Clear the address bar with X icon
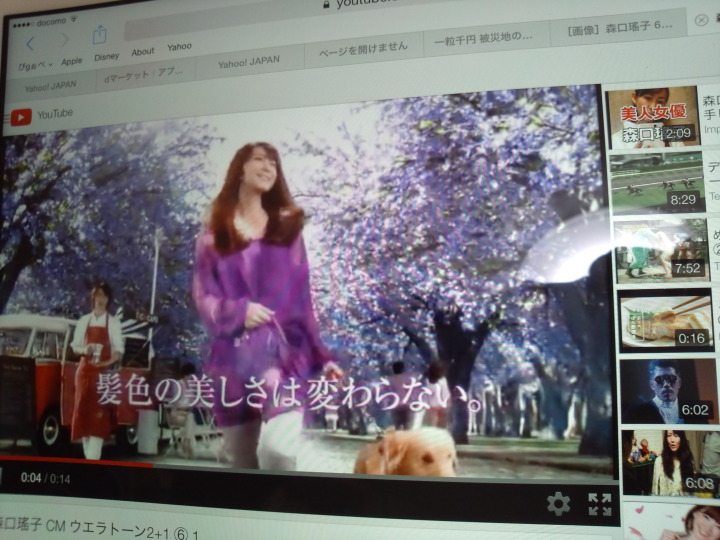Image resolution: width=720 pixels, height=540 pixels. click(701, 20)
